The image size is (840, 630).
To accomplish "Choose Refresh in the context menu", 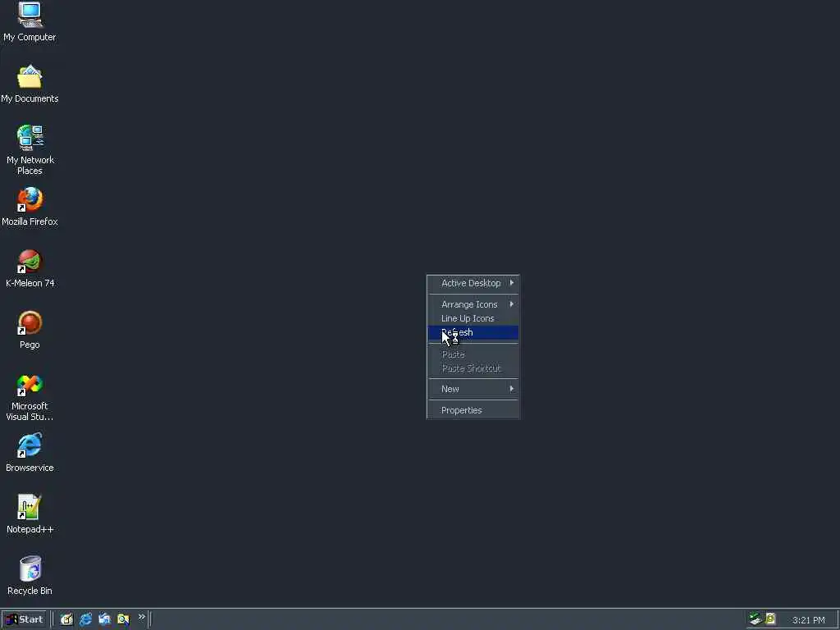I will (x=473, y=332).
